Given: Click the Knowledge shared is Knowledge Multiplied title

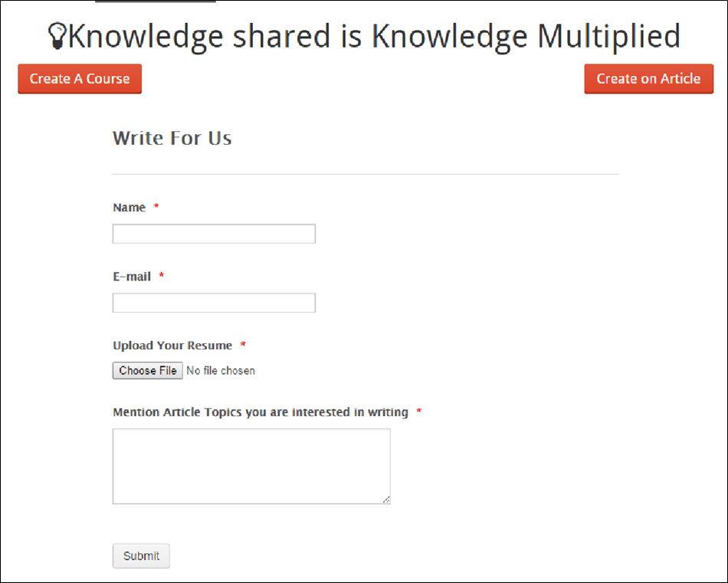Looking at the screenshot, I should point(374,36).
